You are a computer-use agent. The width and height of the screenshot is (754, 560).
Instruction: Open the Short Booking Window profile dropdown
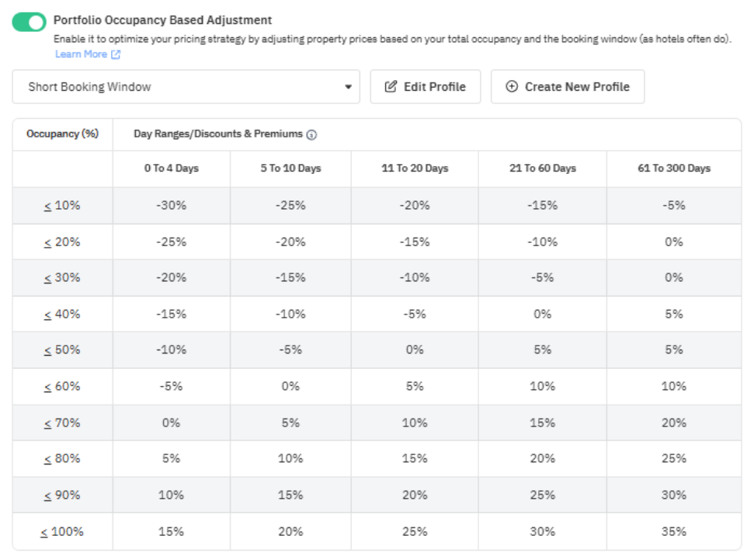[x=186, y=87]
